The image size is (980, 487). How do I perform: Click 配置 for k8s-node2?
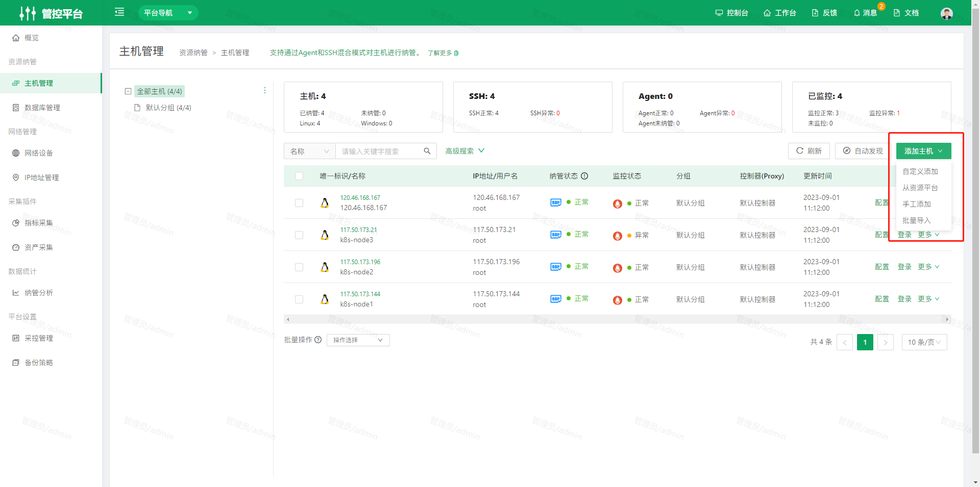[881, 267]
